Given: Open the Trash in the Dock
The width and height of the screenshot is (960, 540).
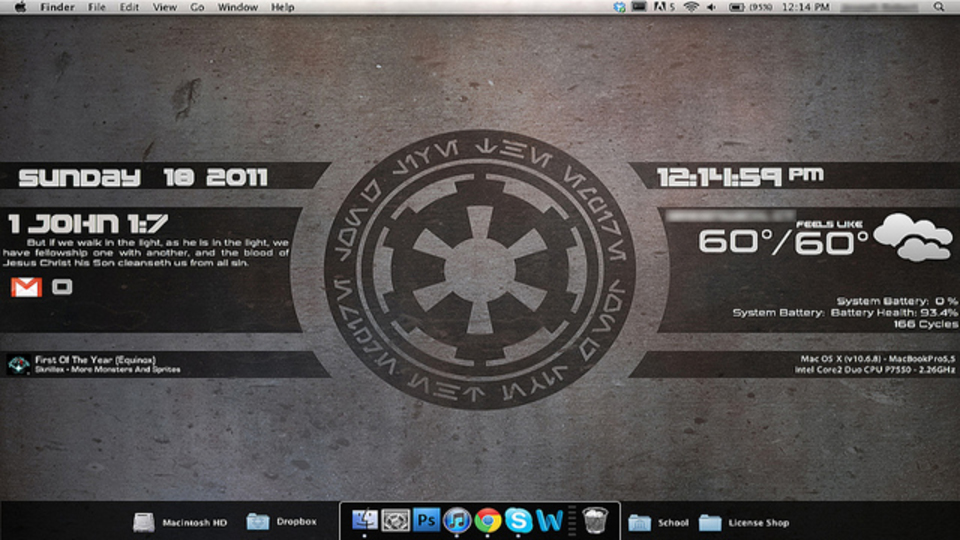Looking at the screenshot, I should click(595, 520).
